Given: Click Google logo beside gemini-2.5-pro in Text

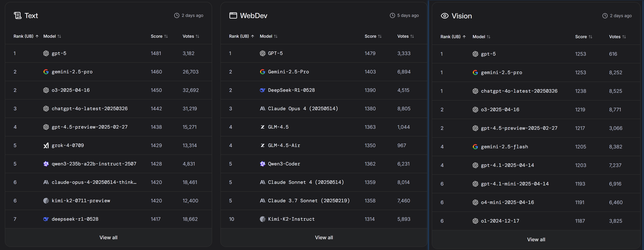Looking at the screenshot, I should coord(46,72).
